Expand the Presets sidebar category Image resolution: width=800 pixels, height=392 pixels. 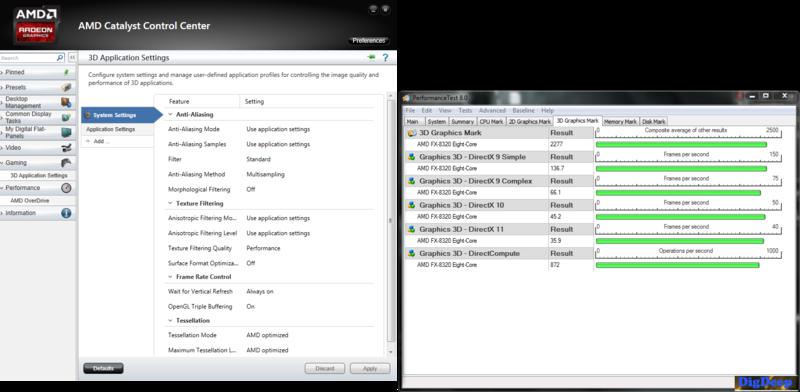(x=2, y=87)
